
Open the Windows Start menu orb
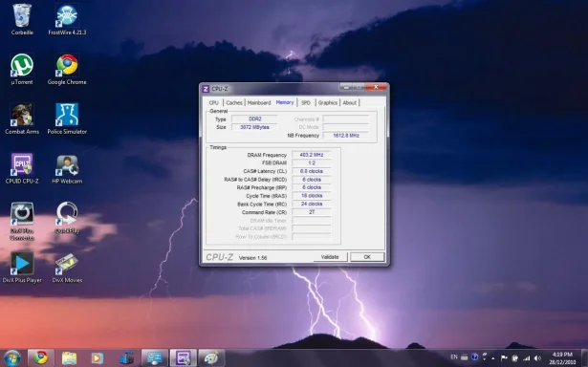coord(12,357)
